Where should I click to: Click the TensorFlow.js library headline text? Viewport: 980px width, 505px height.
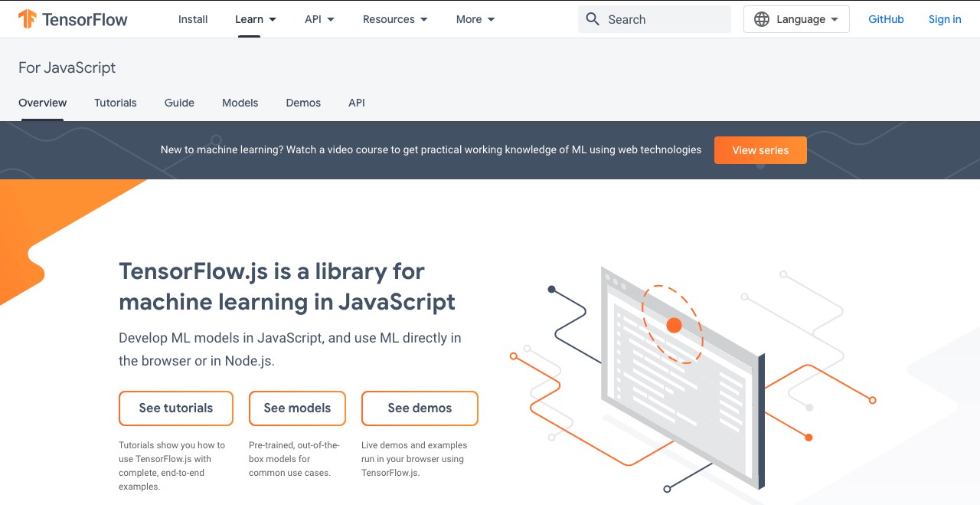pos(287,287)
